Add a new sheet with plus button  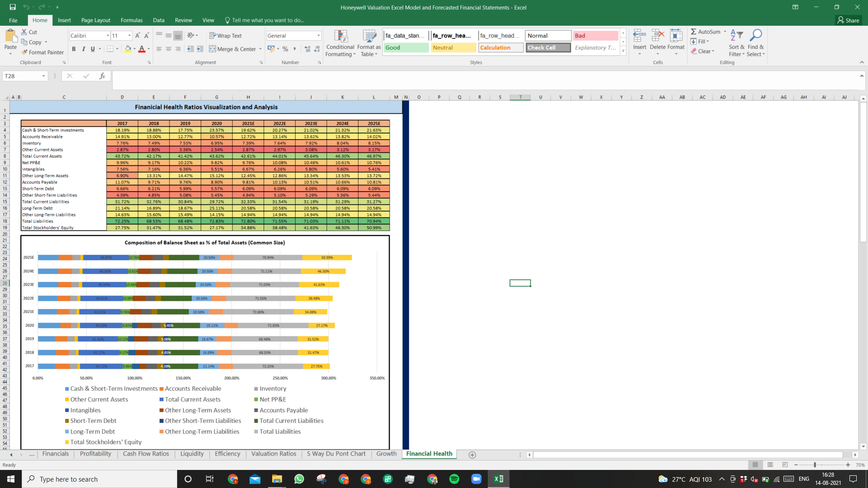click(x=472, y=455)
